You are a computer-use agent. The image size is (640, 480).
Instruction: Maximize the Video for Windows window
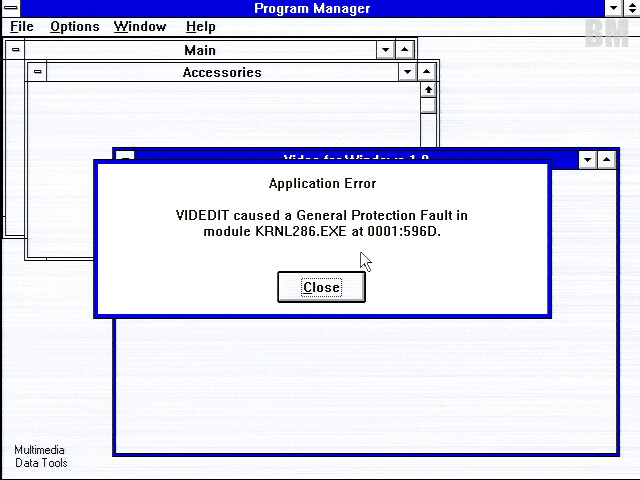point(607,160)
